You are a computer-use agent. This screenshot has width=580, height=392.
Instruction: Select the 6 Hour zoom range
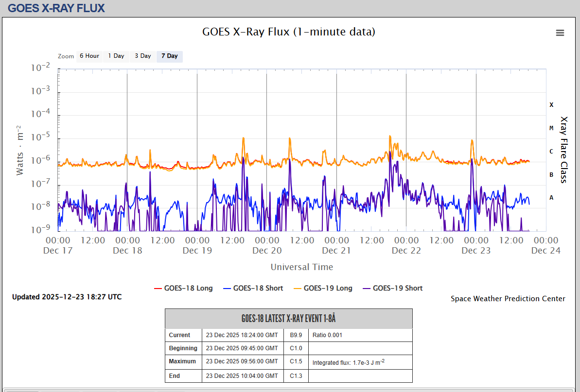click(x=89, y=56)
